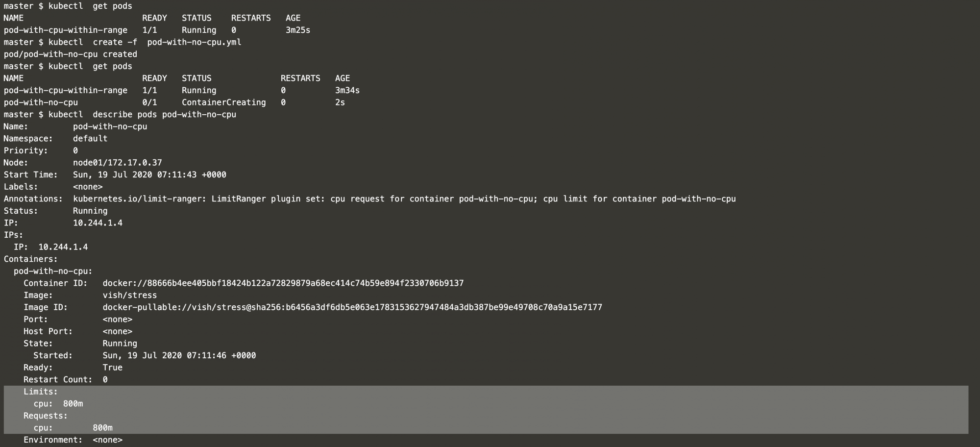Click the 'Environment: <none>' line
The image size is (980, 447).
tap(73, 440)
